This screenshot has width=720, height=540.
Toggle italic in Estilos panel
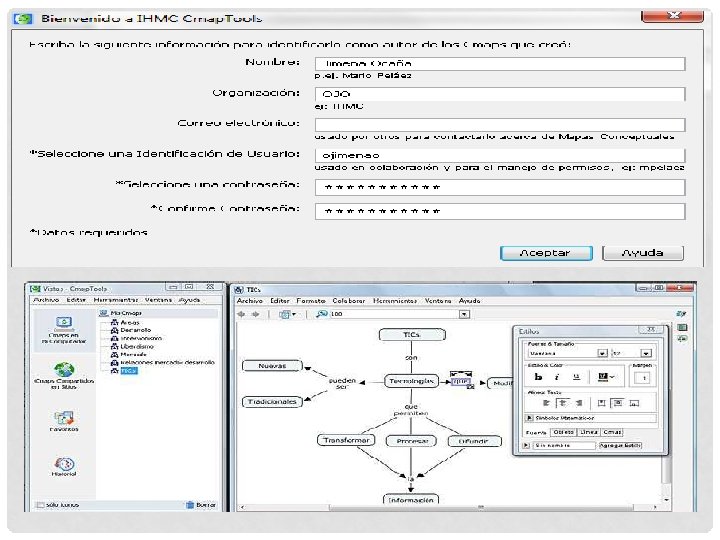pyautogui.click(x=557, y=377)
